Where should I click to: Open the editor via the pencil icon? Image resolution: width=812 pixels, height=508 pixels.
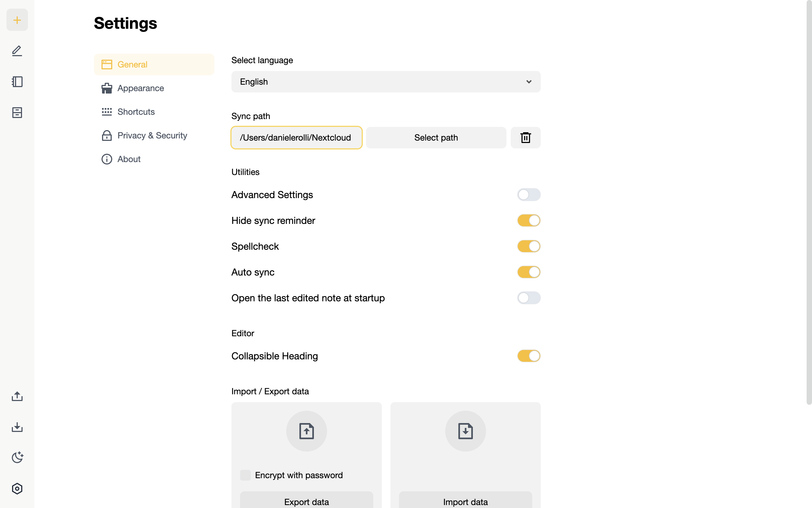pos(17,51)
